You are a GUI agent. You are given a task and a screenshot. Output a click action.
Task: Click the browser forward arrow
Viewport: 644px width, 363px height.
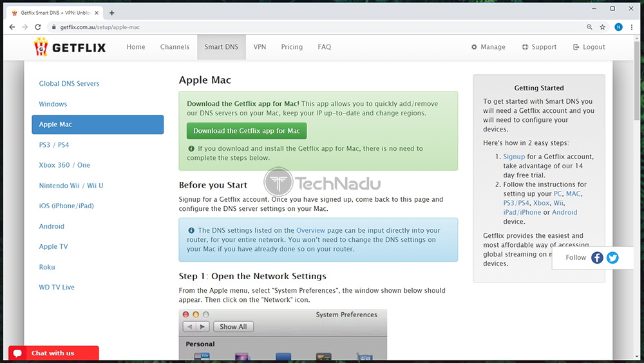24,27
